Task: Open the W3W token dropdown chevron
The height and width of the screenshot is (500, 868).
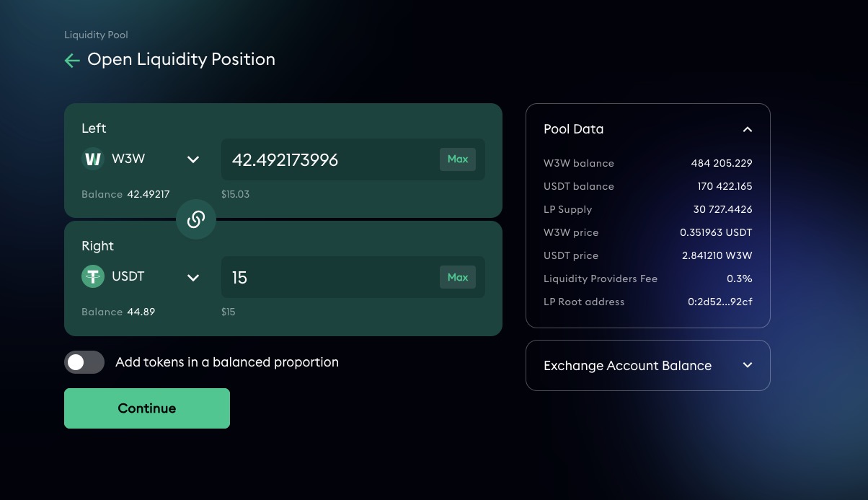Action: click(193, 159)
